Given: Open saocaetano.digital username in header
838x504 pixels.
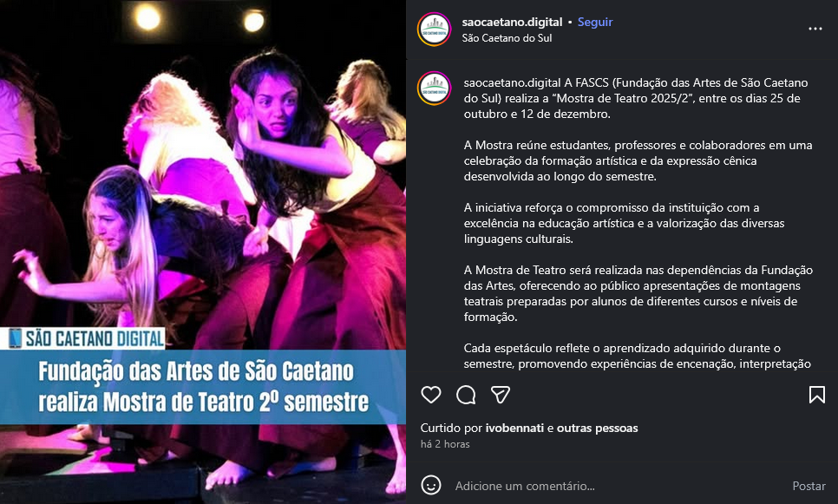Looking at the screenshot, I should tap(512, 22).
